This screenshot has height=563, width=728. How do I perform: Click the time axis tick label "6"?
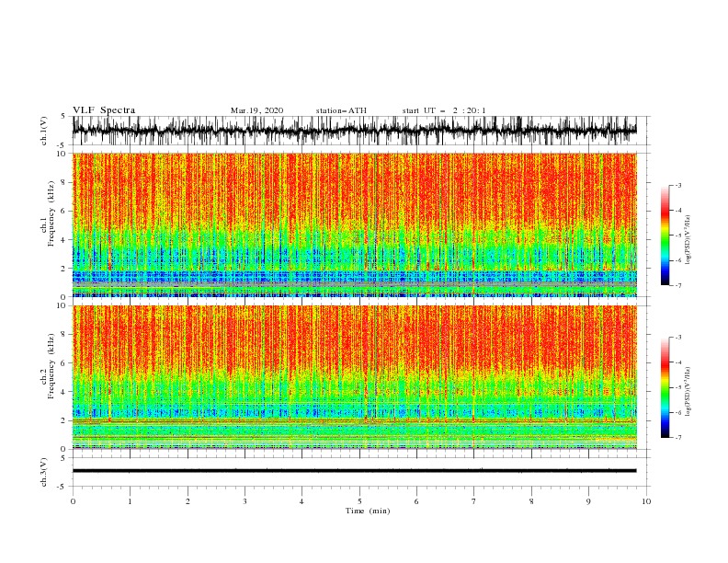point(416,501)
